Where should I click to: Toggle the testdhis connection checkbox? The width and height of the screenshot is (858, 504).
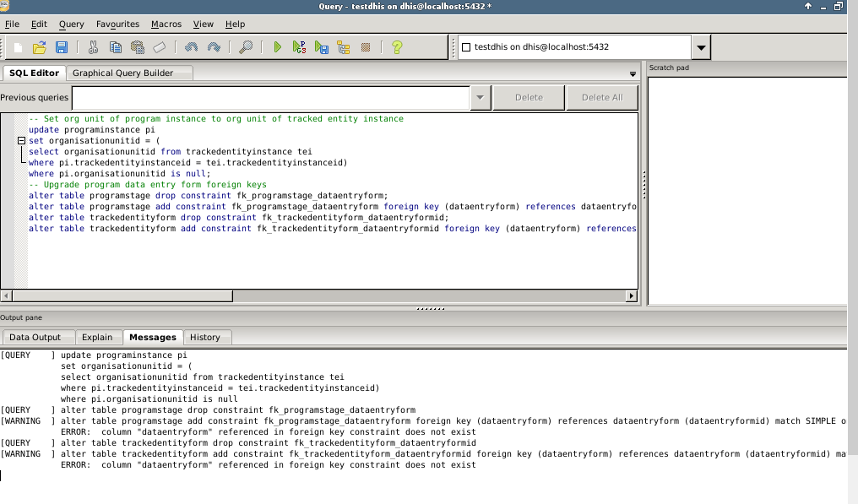point(465,47)
